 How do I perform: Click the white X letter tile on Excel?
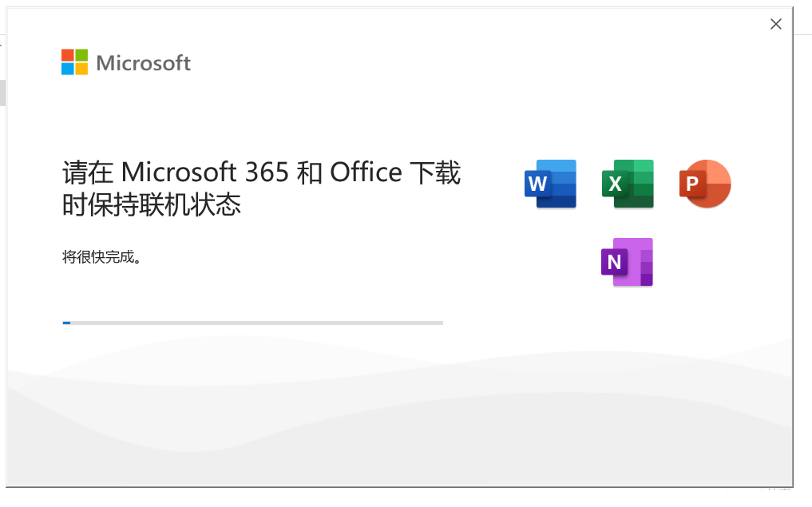pyautogui.click(x=615, y=184)
